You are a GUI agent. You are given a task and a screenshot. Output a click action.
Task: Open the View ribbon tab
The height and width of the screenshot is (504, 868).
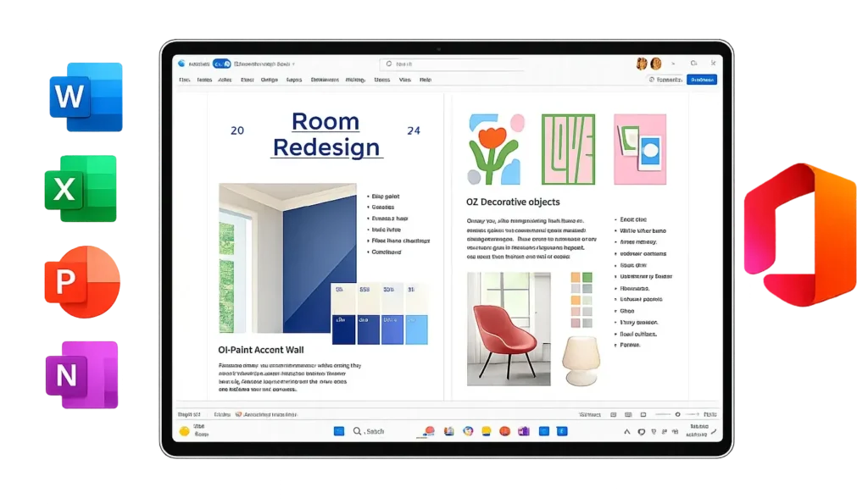pyautogui.click(x=405, y=80)
